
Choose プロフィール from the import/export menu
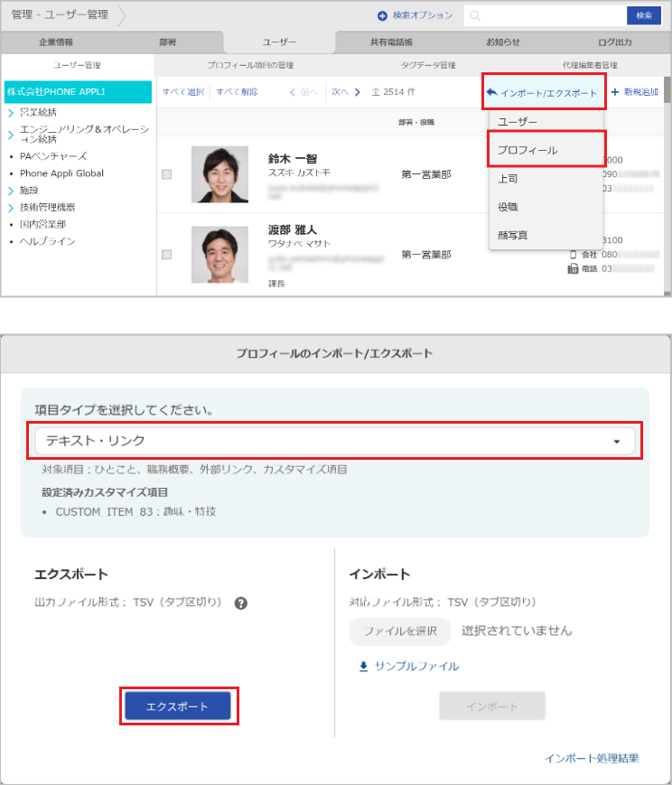coord(546,150)
